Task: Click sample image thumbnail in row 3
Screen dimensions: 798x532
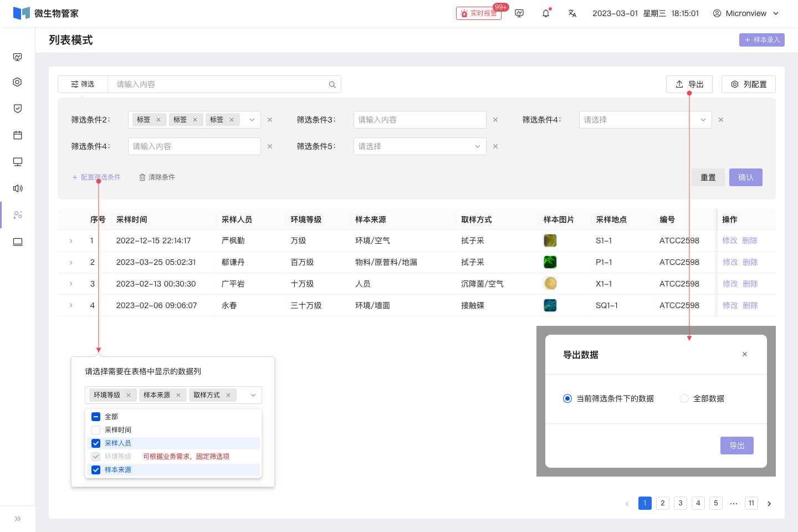Action: [550, 284]
